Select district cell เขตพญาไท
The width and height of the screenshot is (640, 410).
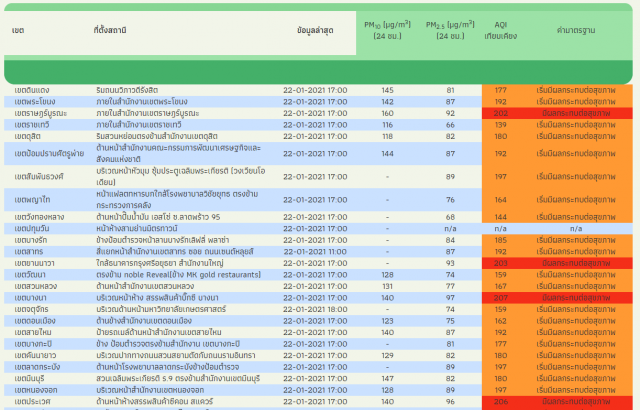(x=32, y=200)
